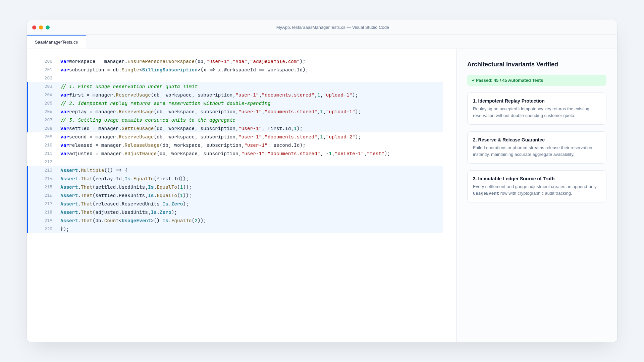Screen dimensions: 644x362
Task: Click the replay.Id assertion line
Action: (x=124, y=179)
